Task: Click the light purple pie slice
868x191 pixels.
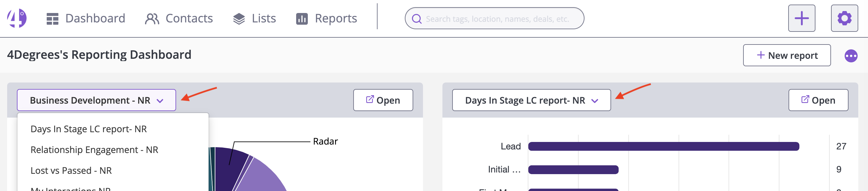Action: click(263, 177)
